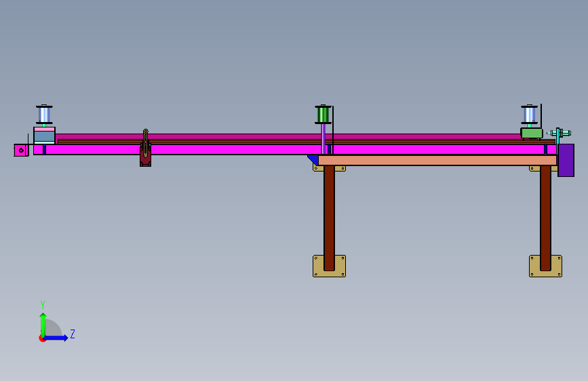The width and height of the screenshot is (588, 381).
Task: Select the green block under the right spool
Action: click(532, 133)
